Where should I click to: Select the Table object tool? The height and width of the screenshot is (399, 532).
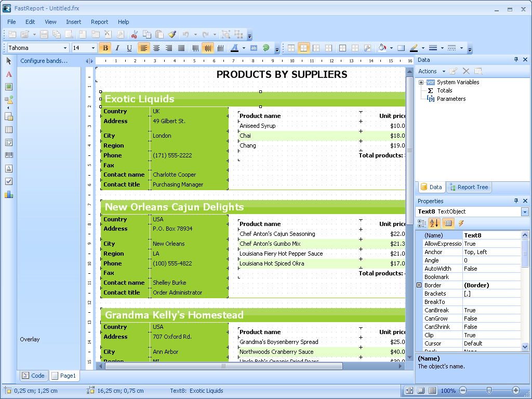9,129
